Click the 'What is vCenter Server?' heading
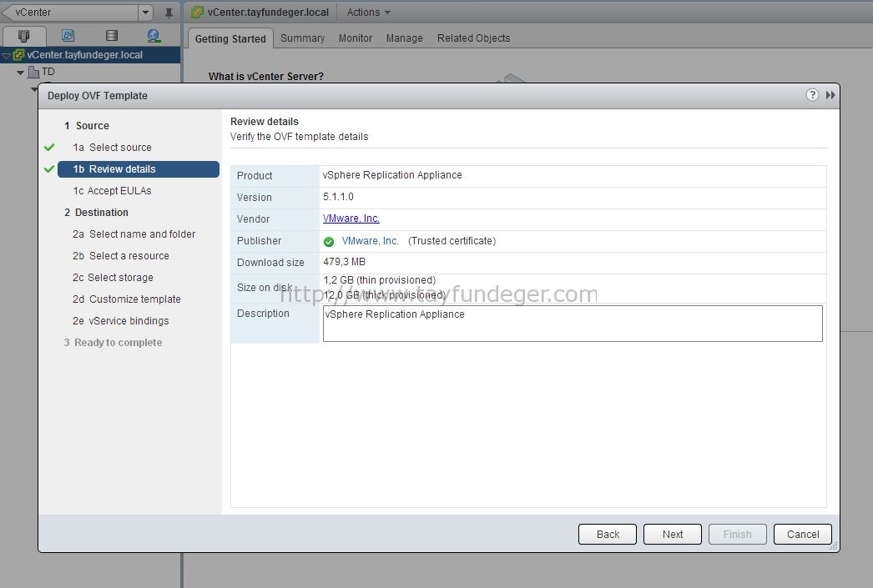This screenshot has width=873, height=588. pyautogui.click(x=266, y=76)
